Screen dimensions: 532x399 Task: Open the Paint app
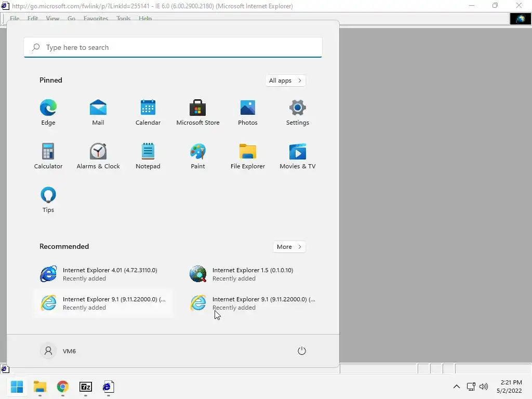(x=198, y=156)
